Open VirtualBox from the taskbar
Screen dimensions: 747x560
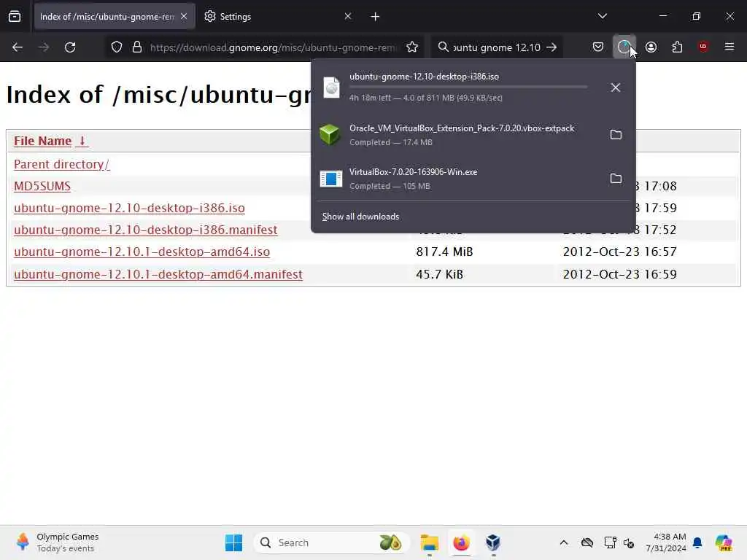tap(493, 542)
